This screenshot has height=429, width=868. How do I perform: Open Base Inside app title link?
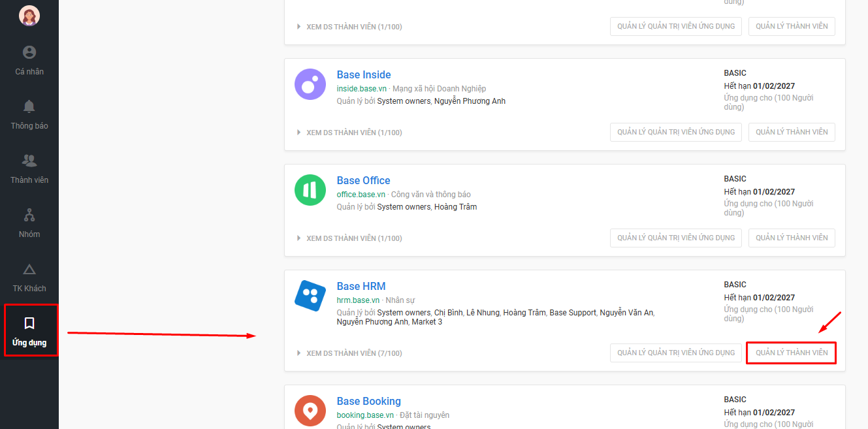[x=364, y=74]
